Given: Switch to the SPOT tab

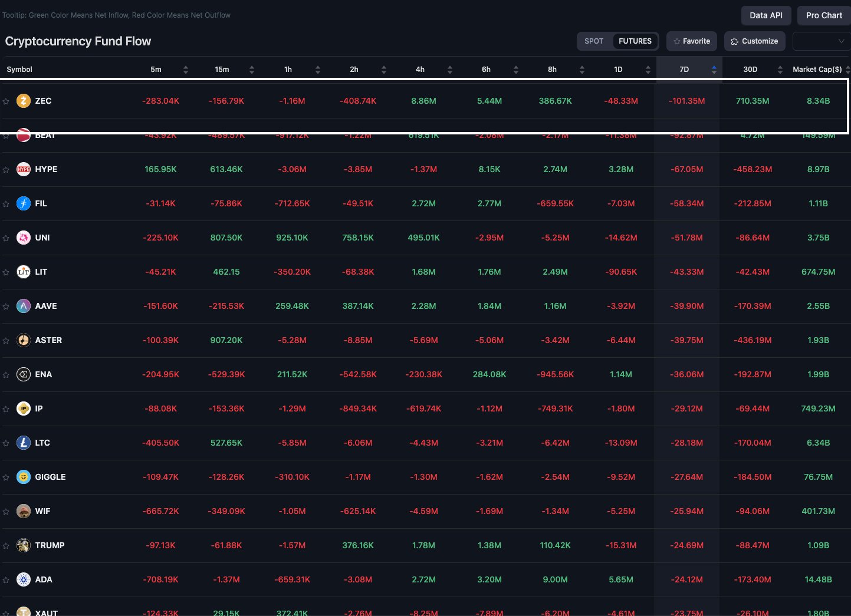Looking at the screenshot, I should [593, 41].
